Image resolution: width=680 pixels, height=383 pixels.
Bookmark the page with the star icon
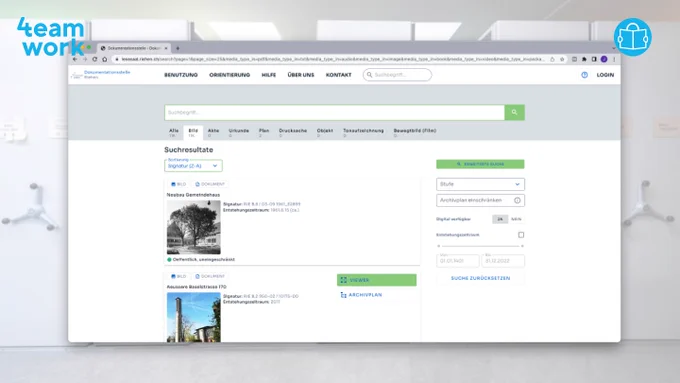pyautogui.click(x=562, y=59)
